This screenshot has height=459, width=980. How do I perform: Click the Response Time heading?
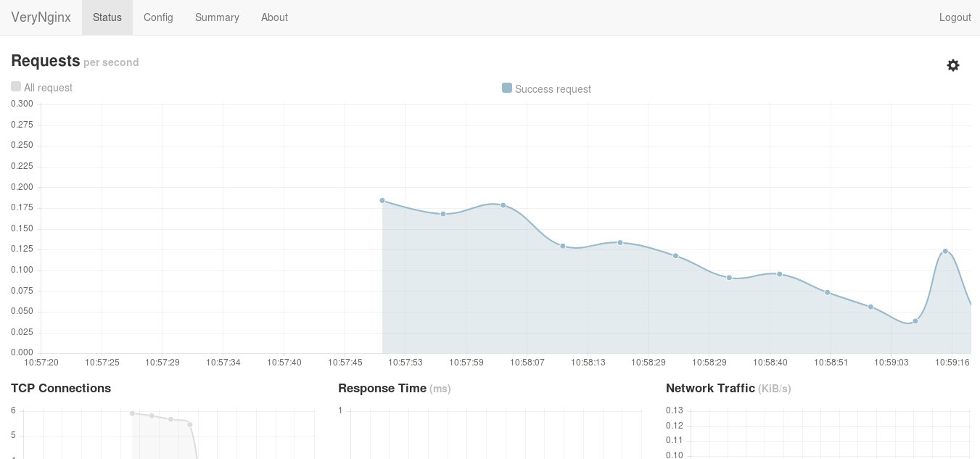[x=382, y=388]
